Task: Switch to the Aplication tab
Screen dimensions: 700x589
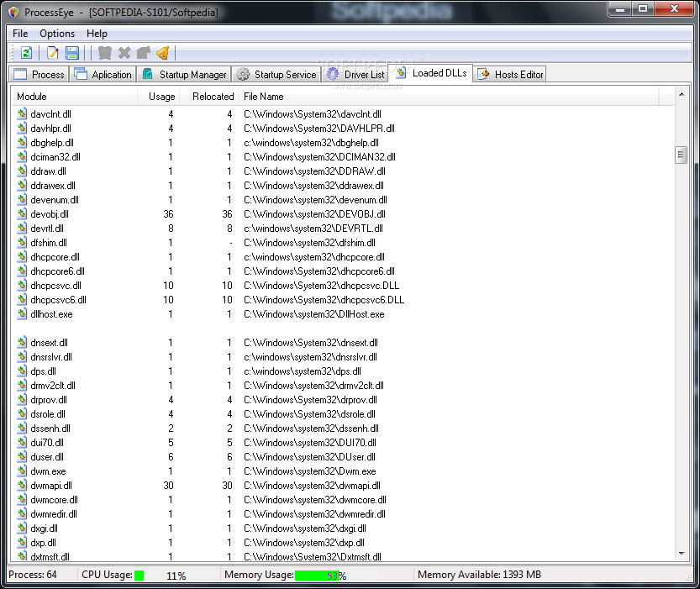Action: [x=103, y=75]
